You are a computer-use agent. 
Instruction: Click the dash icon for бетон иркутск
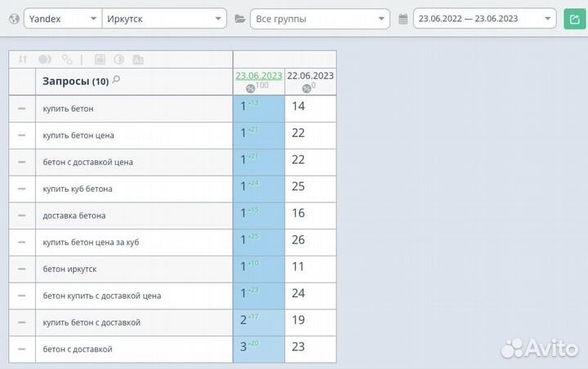(x=22, y=269)
